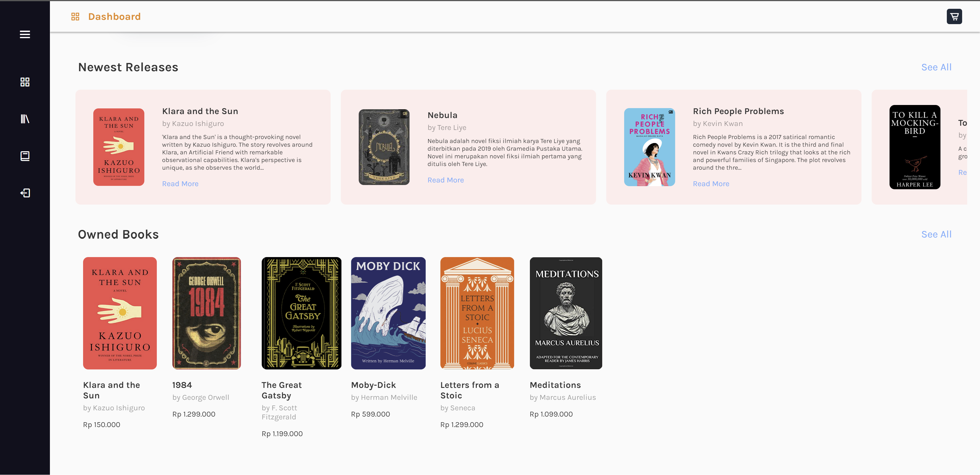Click owned title '1984'
Image resolution: width=980 pixels, height=475 pixels.
click(x=182, y=385)
